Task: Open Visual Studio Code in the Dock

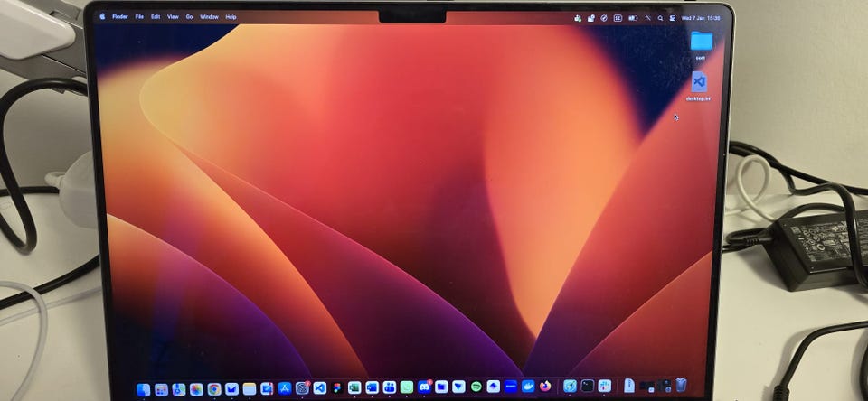Action: (x=319, y=388)
